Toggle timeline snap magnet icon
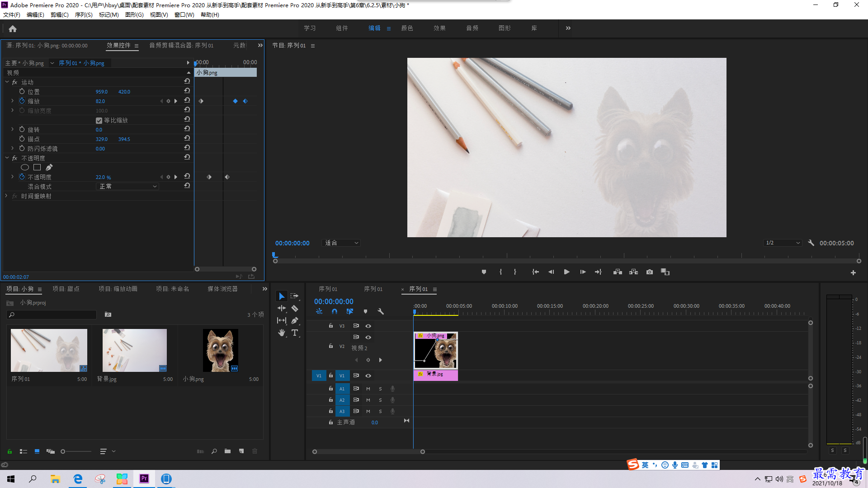Screen dimensions: 868x488 (335, 311)
